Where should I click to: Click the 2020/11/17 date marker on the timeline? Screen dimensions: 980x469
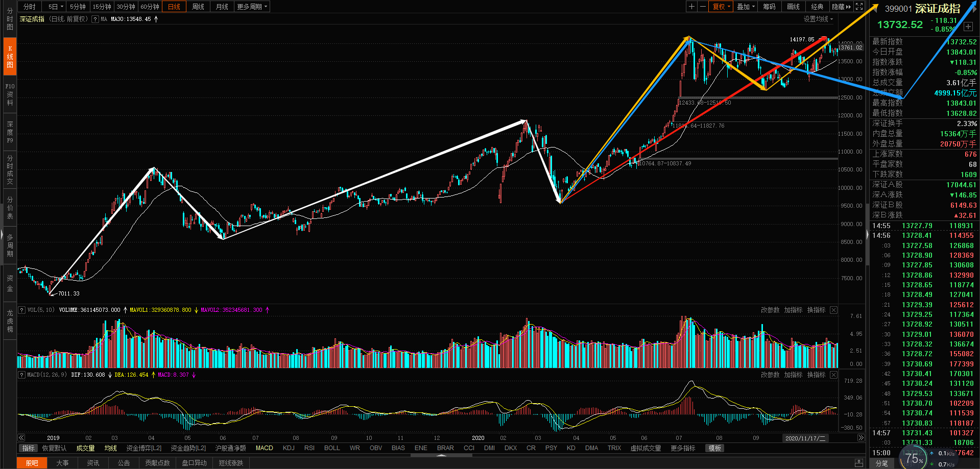[x=805, y=438]
